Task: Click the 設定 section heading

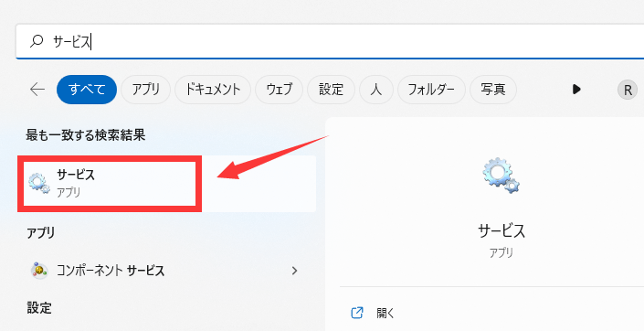Action: tap(39, 308)
